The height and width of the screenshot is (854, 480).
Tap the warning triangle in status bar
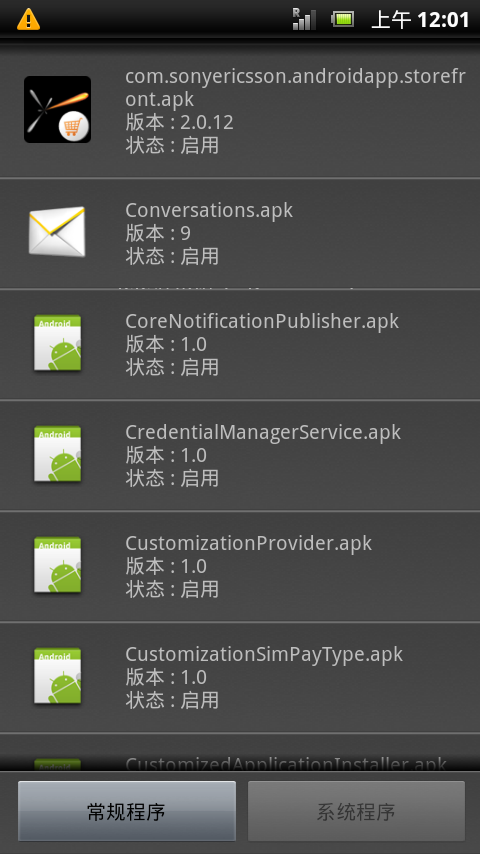28,20
